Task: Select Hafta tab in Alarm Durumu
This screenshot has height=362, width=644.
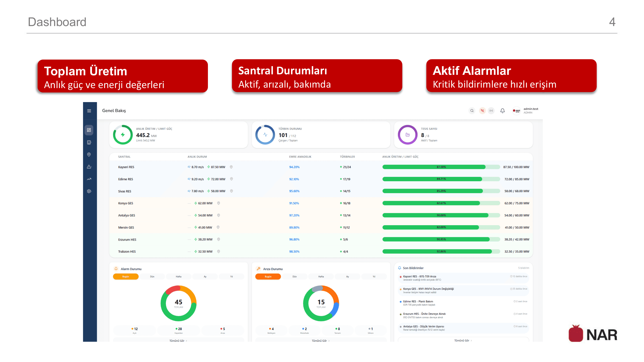Action: pos(178,277)
